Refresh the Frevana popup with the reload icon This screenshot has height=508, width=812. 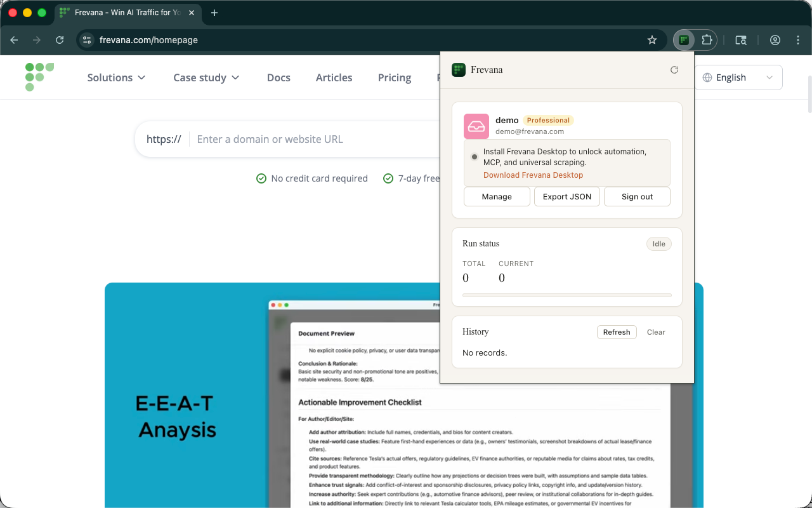tap(674, 70)
